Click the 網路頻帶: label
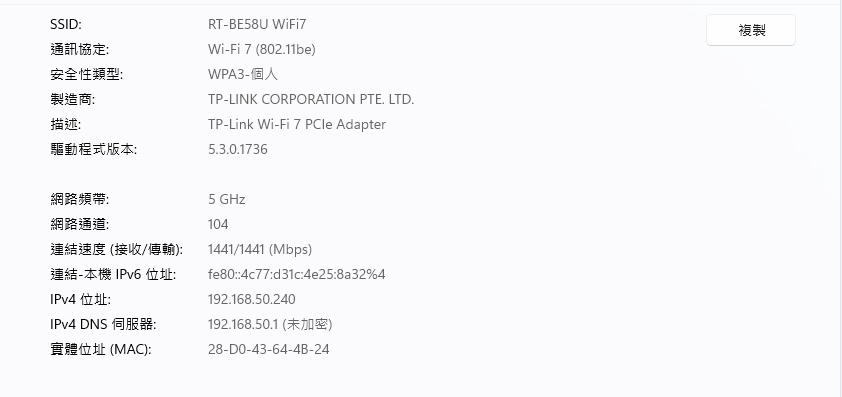This screenshot has height=397, width=842. [x=79, y=199]
